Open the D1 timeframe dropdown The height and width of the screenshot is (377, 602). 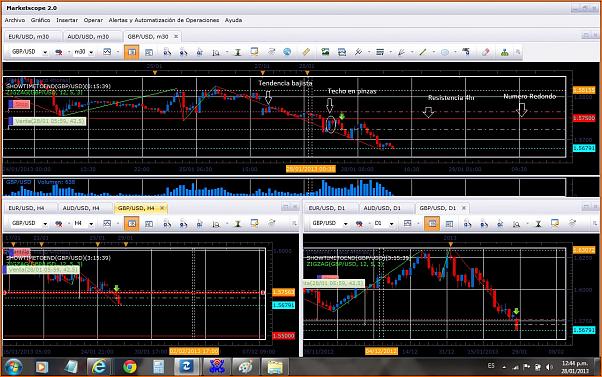pos(391,223)
